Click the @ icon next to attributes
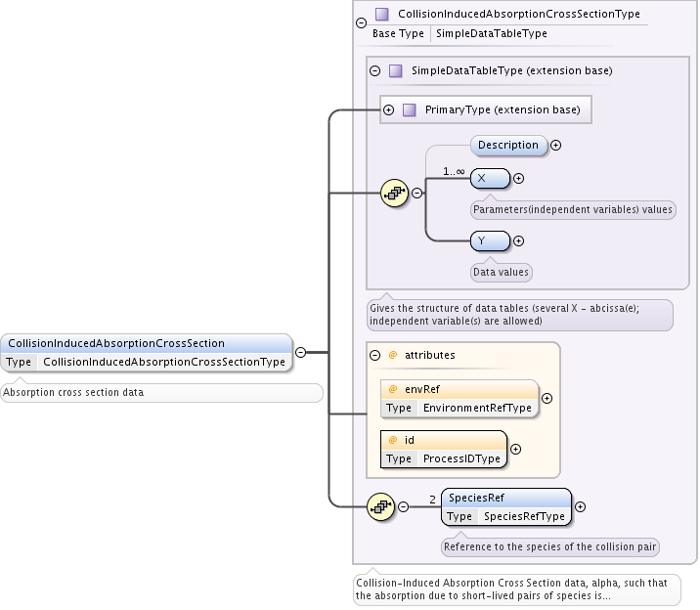 click(393, 355)
